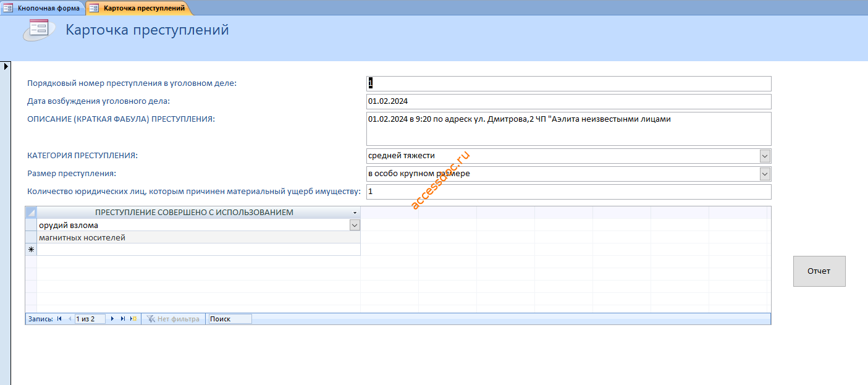This screenshot has width=868, height=385.
Task: Click the 'Нет фильтра' filter indicator
Action: click(x=174, y=319)
